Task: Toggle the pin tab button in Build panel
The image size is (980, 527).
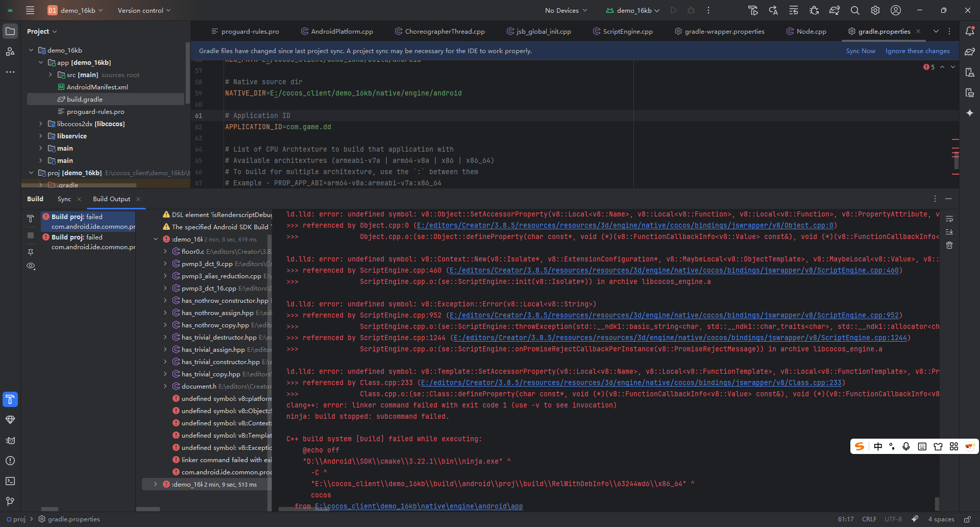Action: pos(31,252)
